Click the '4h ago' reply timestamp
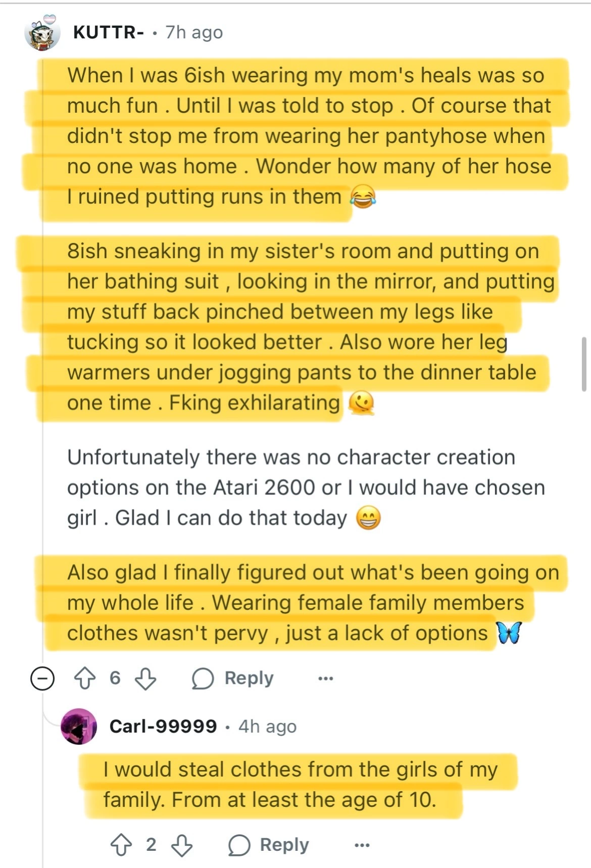This screenshot has height=868, width=591. point(267,727)
